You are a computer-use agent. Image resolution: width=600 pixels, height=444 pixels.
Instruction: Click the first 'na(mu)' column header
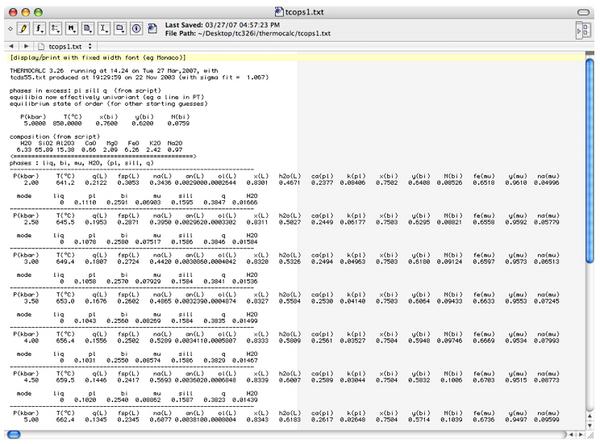(x=548, y=176)
